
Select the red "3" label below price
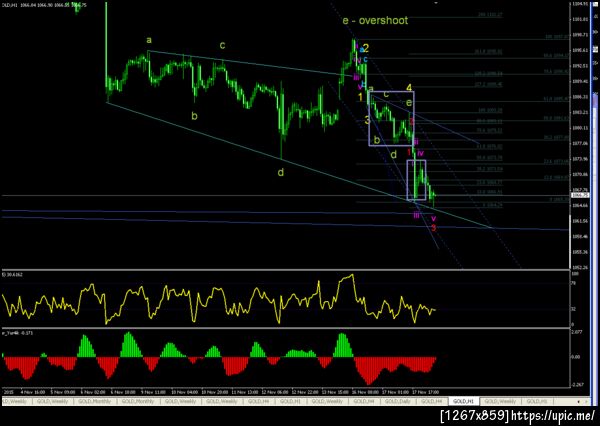[x=434, y=228]
